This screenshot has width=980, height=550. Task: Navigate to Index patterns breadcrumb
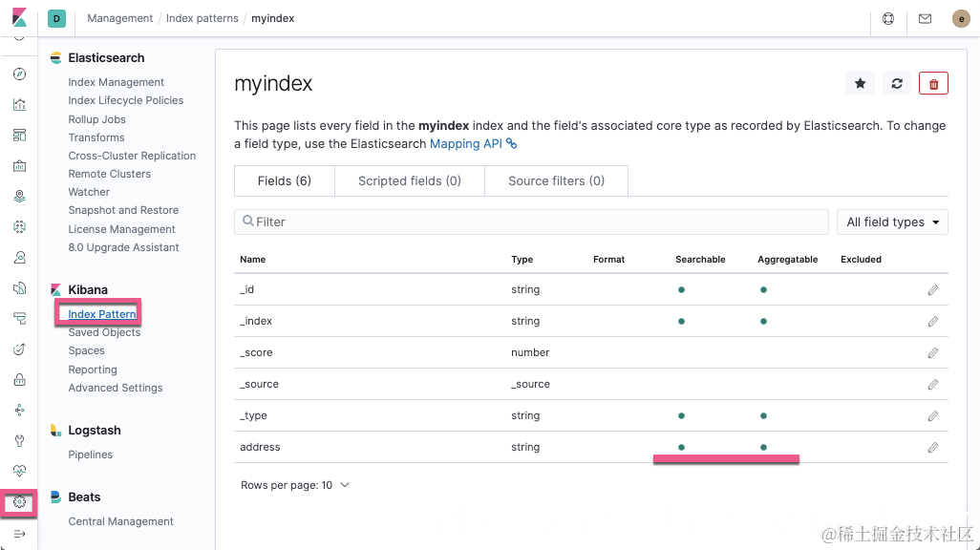point(202,18)
